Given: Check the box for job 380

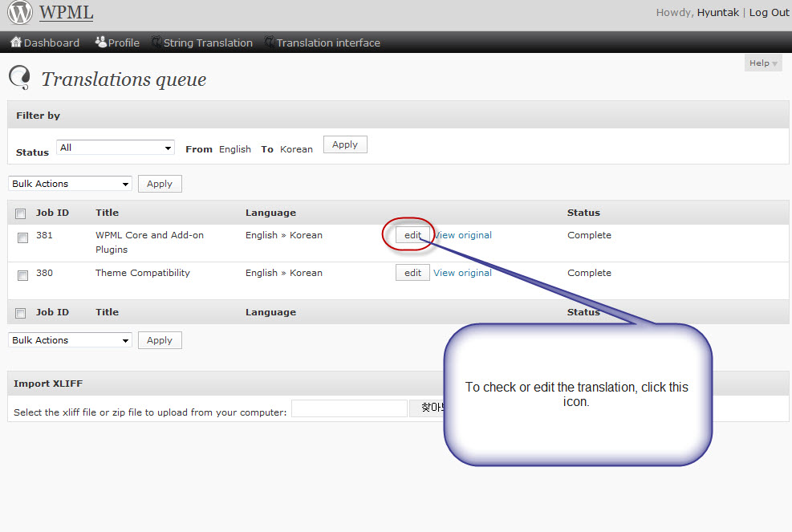Looking at the screenshot, I should point(22,275).
